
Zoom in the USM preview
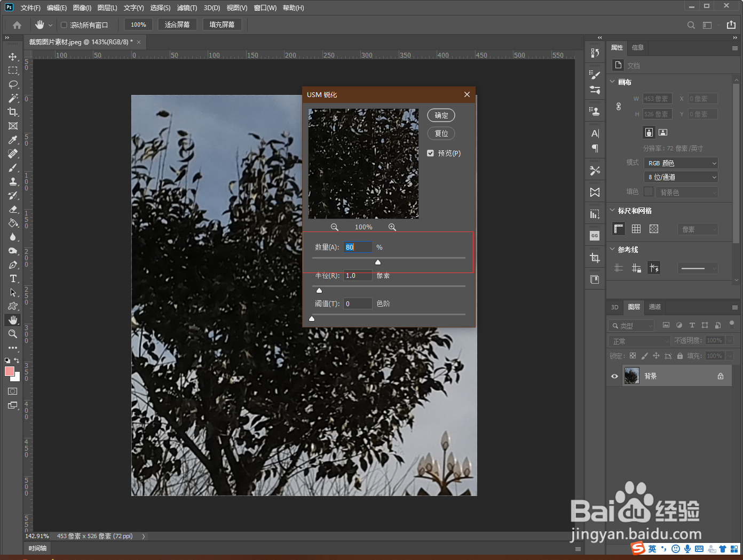(392, 227)
